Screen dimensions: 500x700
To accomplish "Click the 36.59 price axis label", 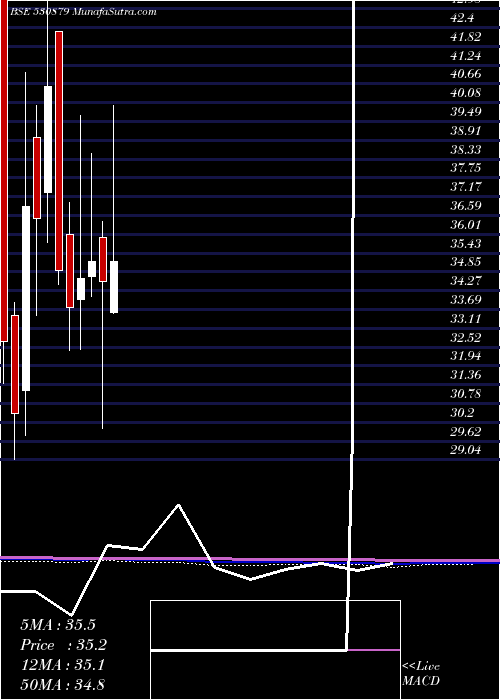I will point(466,206).
